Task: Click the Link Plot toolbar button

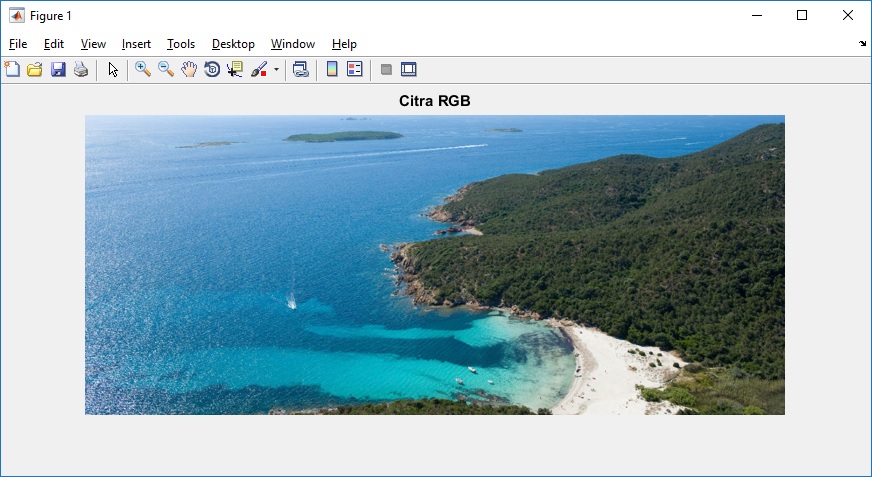Action: point(300,69)
